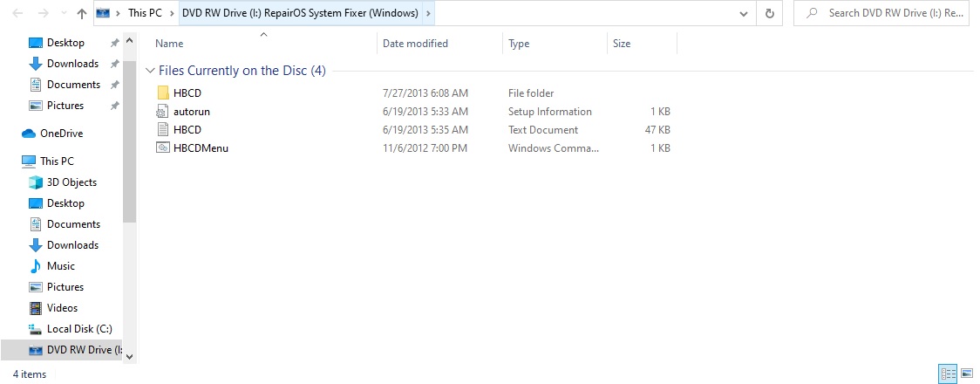Image resolution: width=980 pixels, height=384 pixels.
Task: Open the Recent locations dropdown arrow
Action: point(60,14)
